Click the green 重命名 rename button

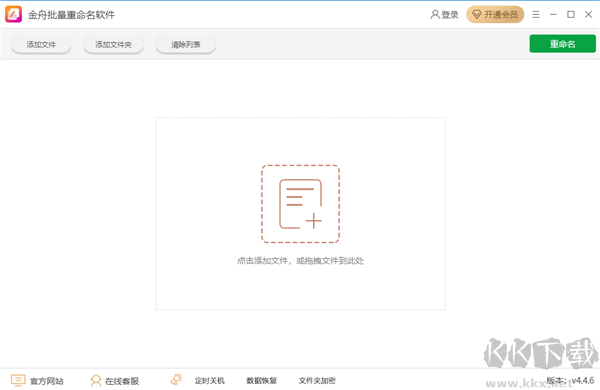[x=562, y=44]
